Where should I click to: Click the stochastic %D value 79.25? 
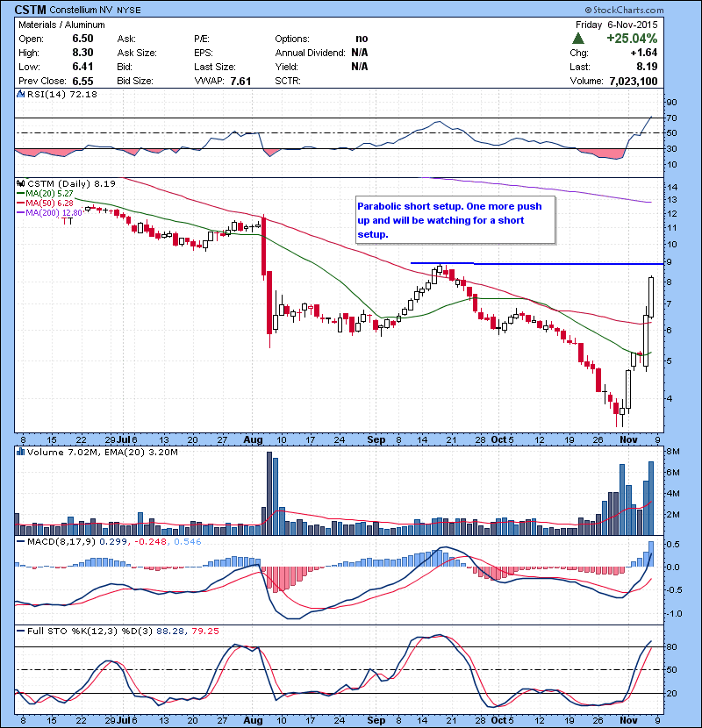(x=204, y=631)
